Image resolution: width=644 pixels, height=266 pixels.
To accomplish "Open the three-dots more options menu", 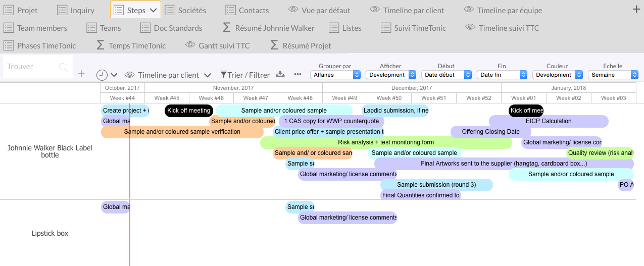I will click(x=298, y=74).
